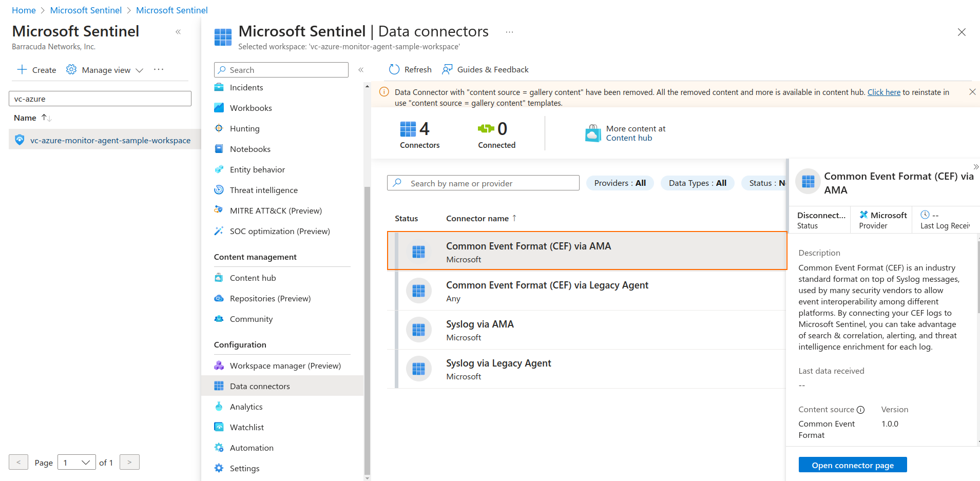980x481 pixels.
Task: Collapse the navigation menu with double chevron
Action: coord(361,70)
